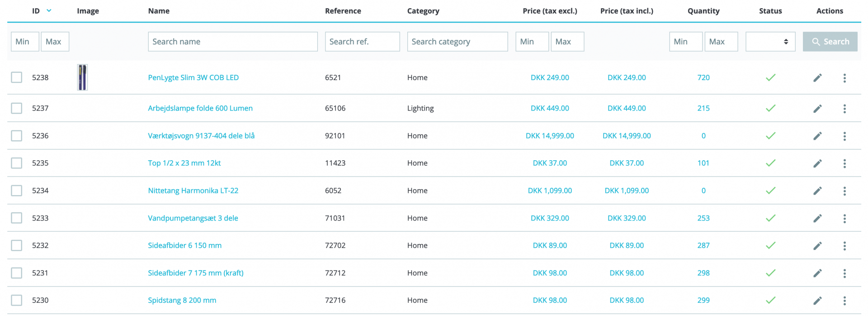The width and height of the screenshot is (868, 316).
Task: Sort table by Quantity column header
Action: click(x=703, y=11)
